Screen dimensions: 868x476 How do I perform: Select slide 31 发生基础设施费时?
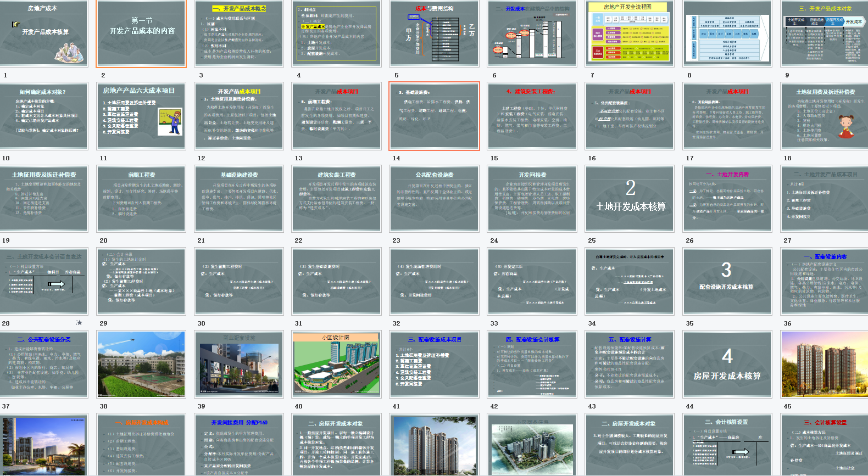point(337,281)
